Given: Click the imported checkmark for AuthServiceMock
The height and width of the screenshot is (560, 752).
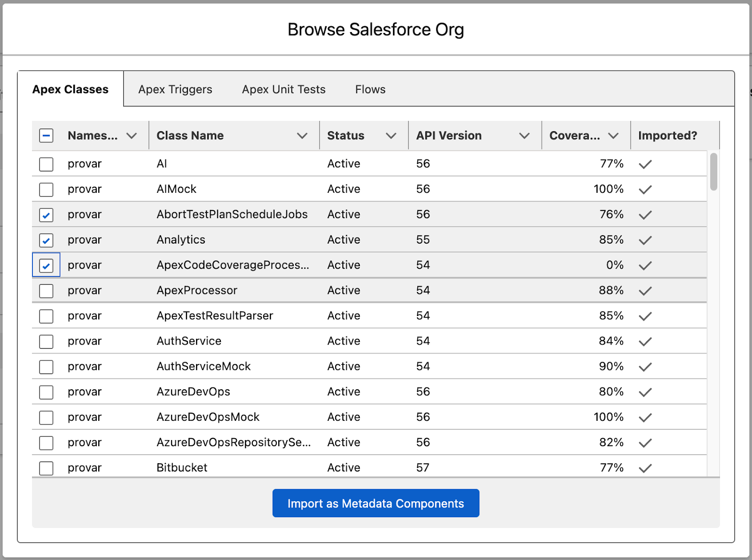Looking at the screenshot, I should tap(645, 367).
